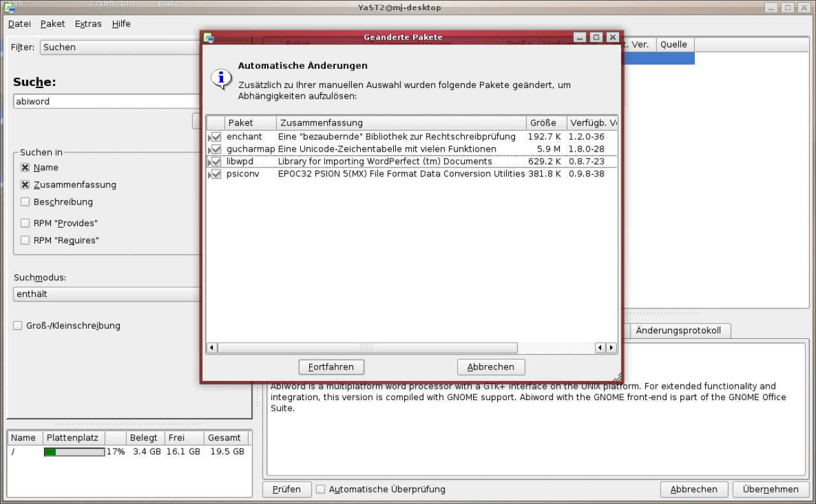
Task: Click the size value 381.8 K
Action: 544,174
